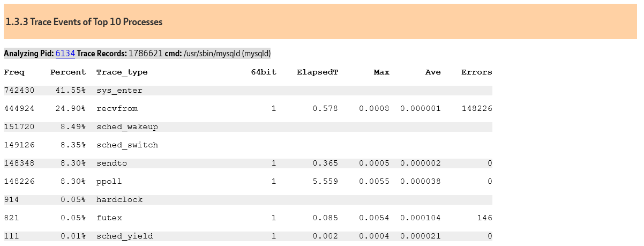Open the PID 6134 link
Screen dimensions: 644x246
coord(65,54)
